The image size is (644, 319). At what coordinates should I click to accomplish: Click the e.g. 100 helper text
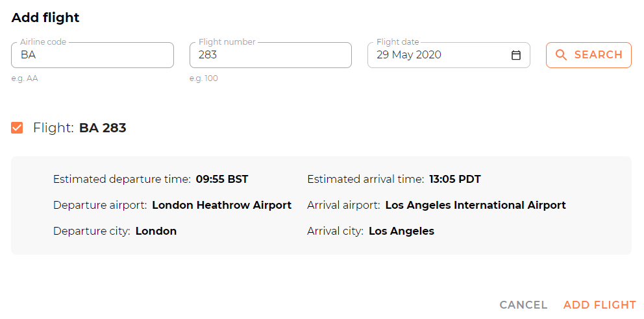[x=204, y=78]
